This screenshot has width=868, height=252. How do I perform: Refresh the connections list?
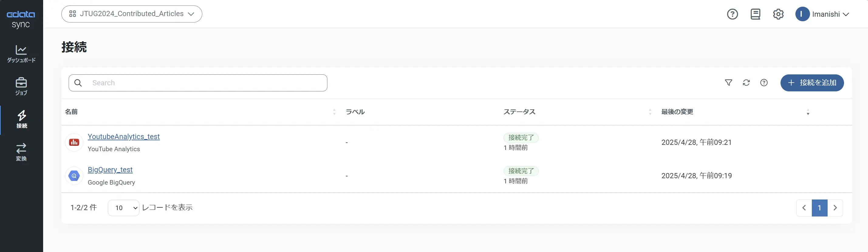tap(746, 83)
